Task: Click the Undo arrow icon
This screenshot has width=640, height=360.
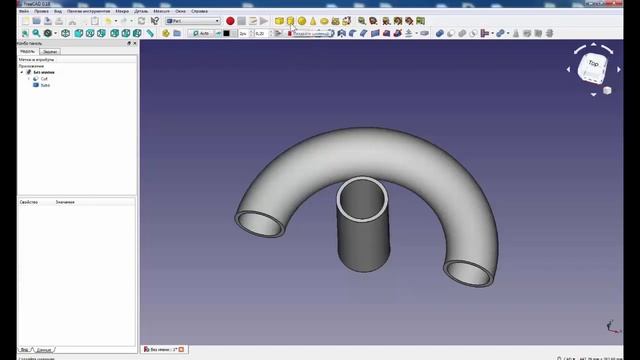Action: [x=108, y=21]
